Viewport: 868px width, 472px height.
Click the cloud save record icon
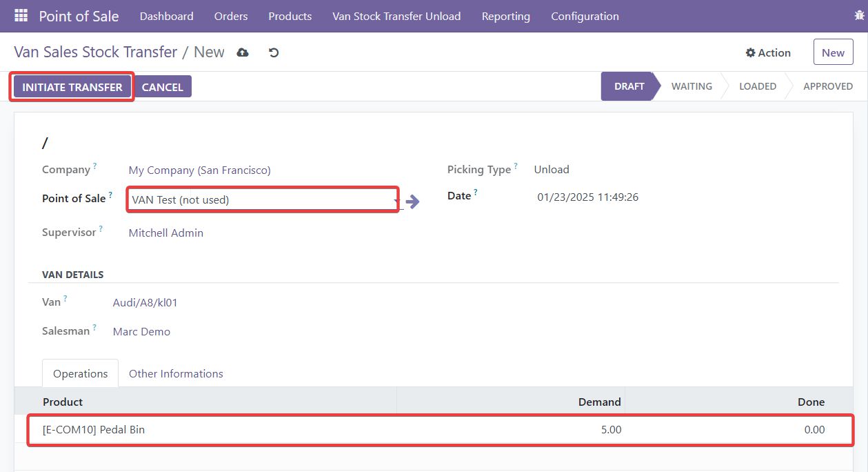243,52
